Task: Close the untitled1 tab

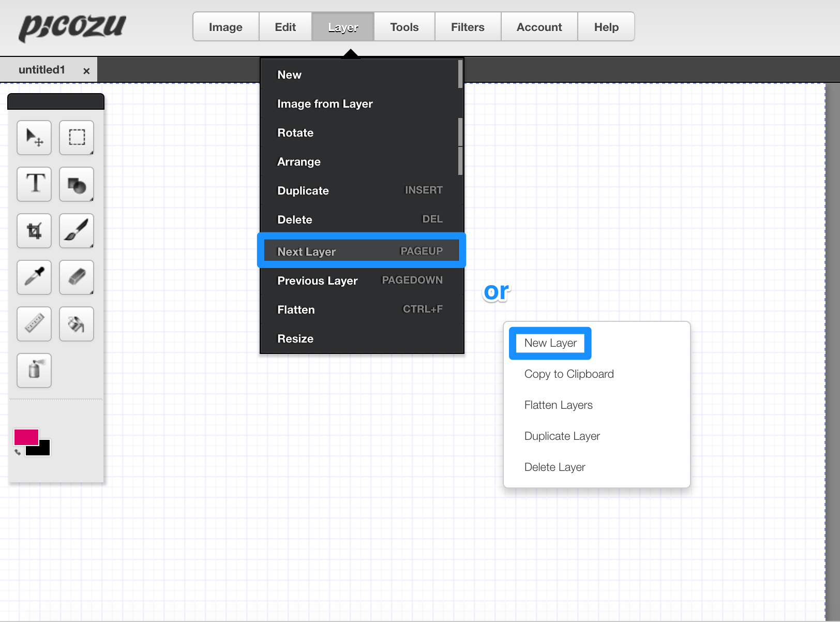Action: tap(86, 71)
